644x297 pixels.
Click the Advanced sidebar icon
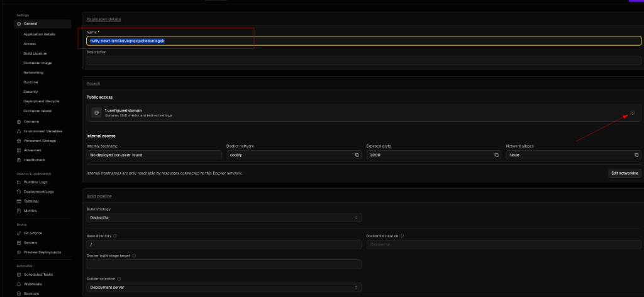[x=19, y=150]
